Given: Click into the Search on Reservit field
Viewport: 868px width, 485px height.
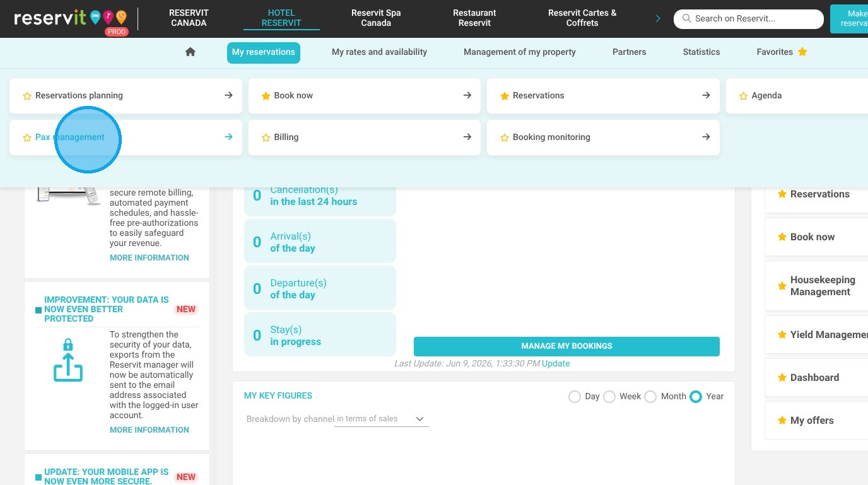Looking at the screenshot, I should [749, 19].
